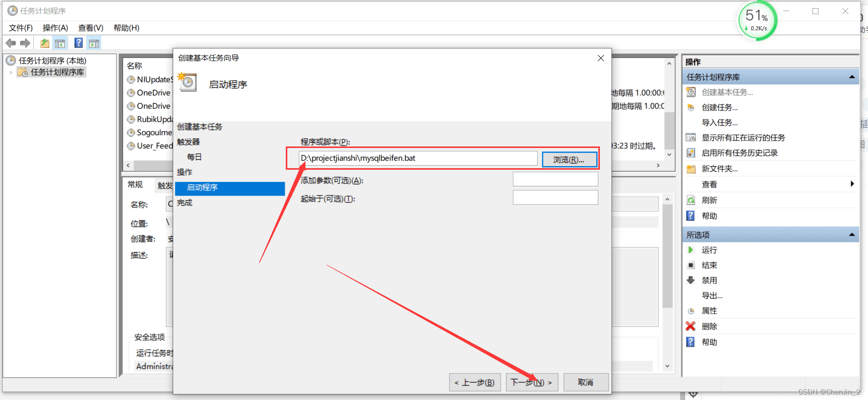Select the first OneDrive task row
This screenshot has height=400, width=868.
click(x=150, y=93)
